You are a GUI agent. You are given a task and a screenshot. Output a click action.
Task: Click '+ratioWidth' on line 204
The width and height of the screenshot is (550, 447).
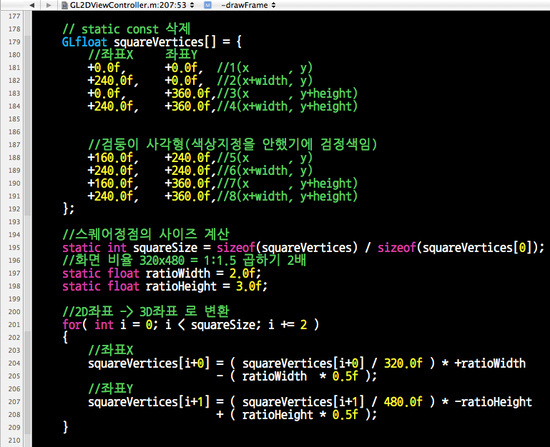(490, 363)
